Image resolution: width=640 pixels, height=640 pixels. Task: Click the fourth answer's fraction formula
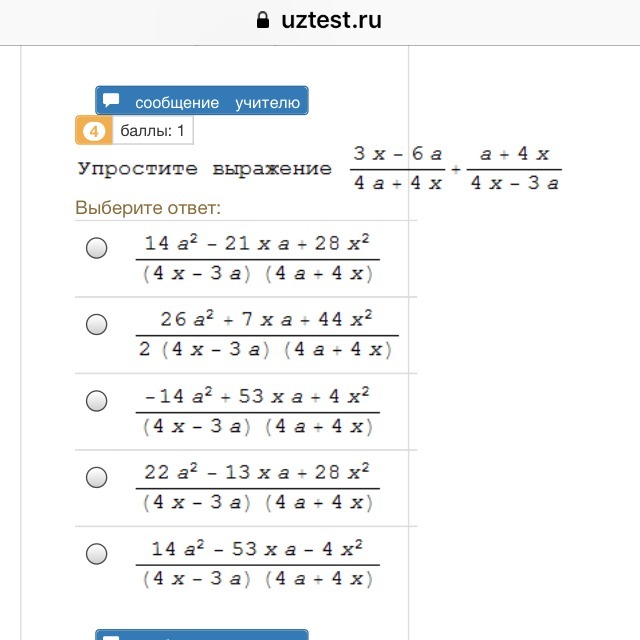click(258, 488)
